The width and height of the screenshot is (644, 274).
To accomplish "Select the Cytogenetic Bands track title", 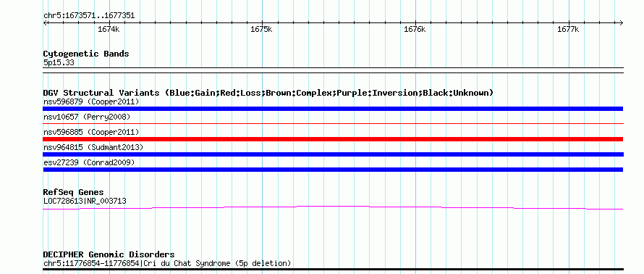I will click(86, 54).
